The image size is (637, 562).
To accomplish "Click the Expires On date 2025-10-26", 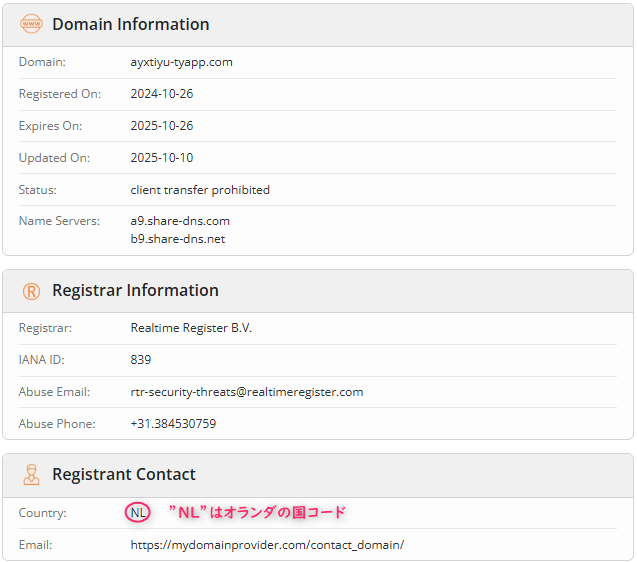I will click(161, 126).
